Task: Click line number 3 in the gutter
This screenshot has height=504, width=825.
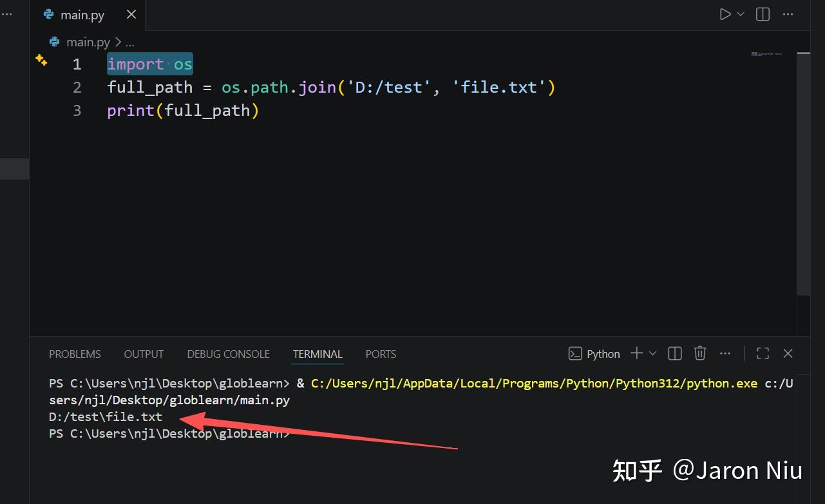Action: tap(77, 110)
